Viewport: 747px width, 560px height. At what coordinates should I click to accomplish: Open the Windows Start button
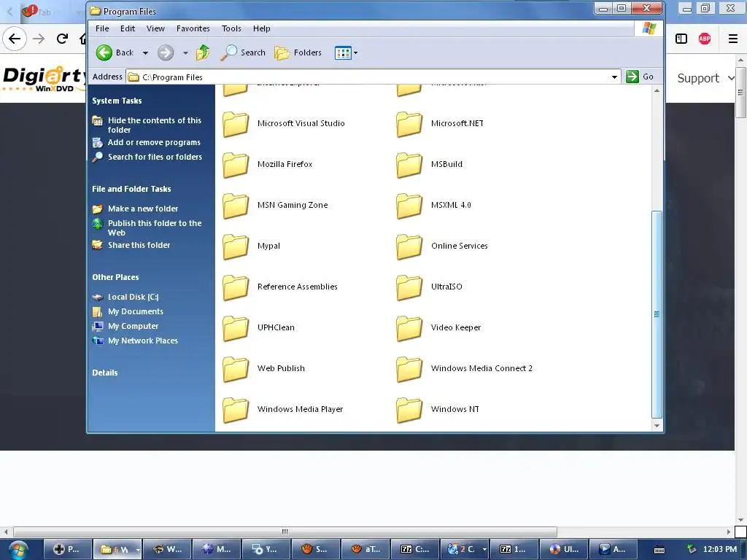pos(18,550)
